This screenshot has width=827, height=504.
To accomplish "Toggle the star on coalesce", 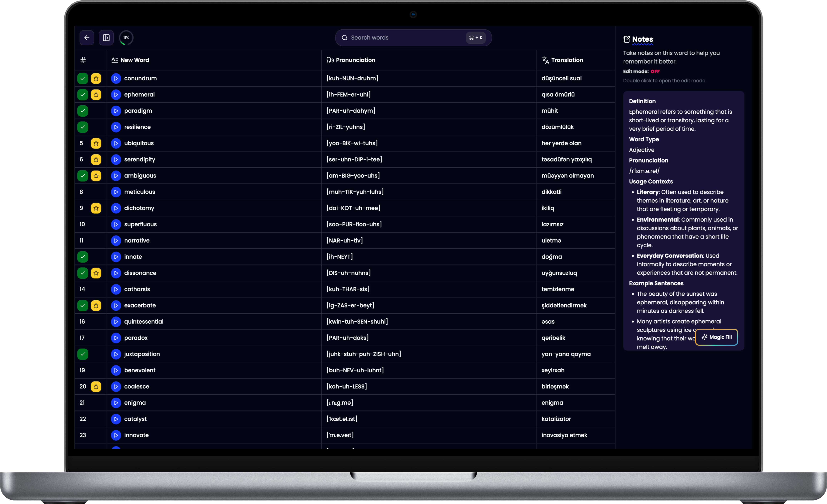I will tap(96, 386).
